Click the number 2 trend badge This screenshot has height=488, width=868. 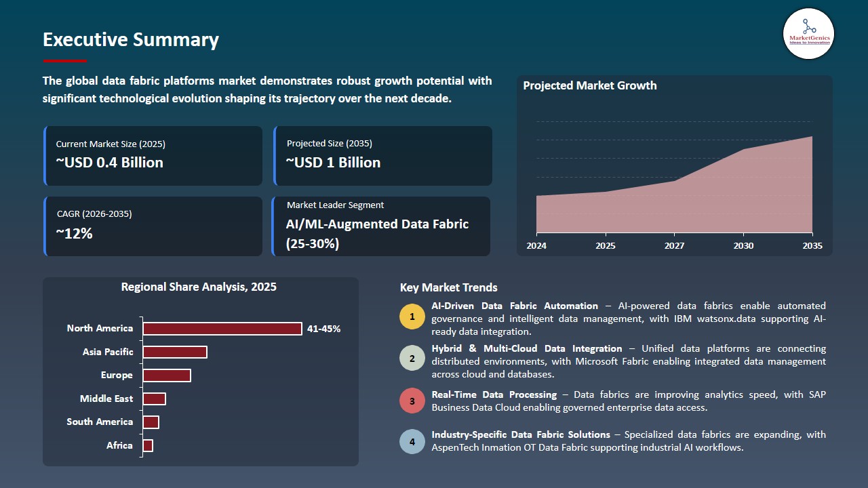(x=412, y=359)
